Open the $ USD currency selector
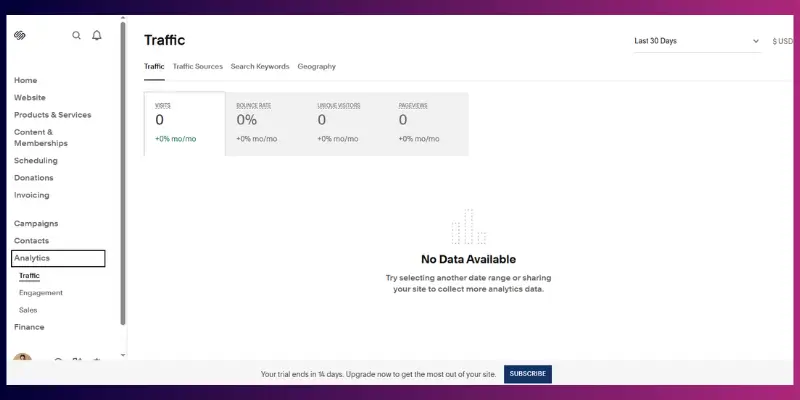The width and height of the screenshot is (800, 400). coord(783,41)
